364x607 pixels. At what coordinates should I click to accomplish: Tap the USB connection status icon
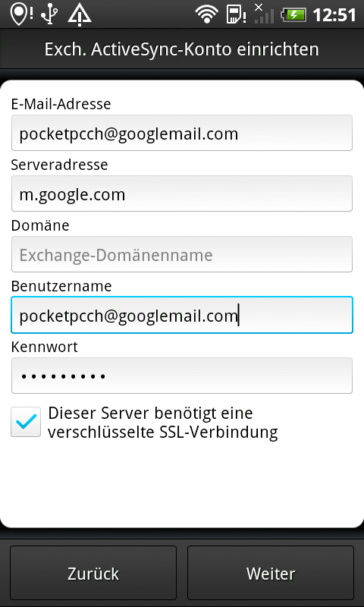tap(49, 14)
